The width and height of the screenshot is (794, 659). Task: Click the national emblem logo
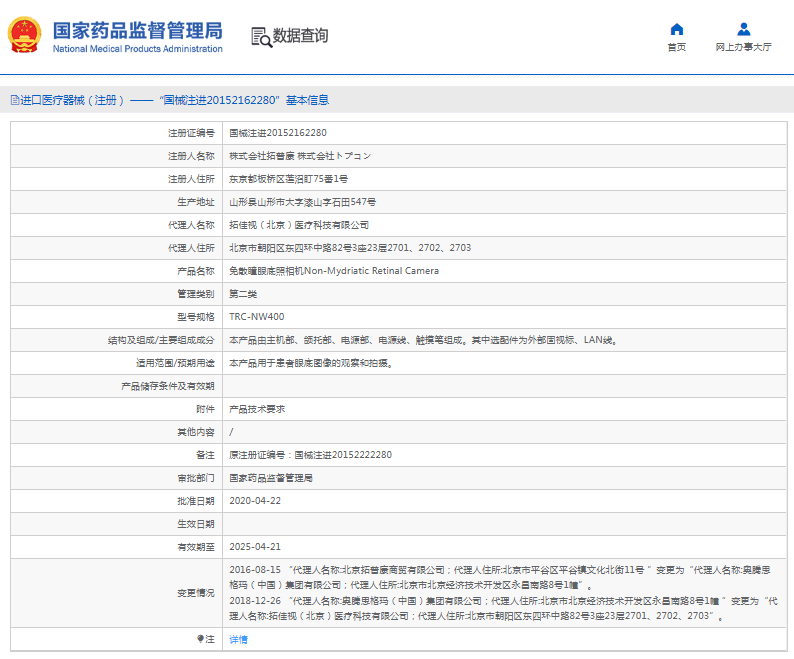click(24, 35)
